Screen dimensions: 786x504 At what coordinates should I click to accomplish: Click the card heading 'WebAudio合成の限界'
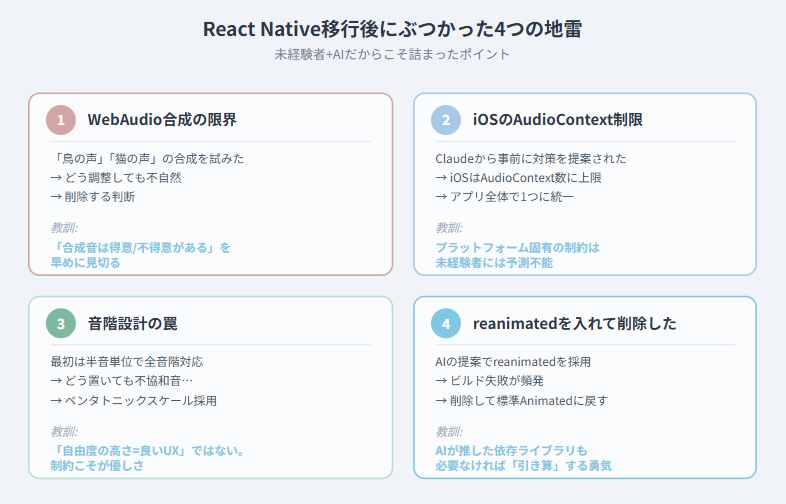coord(162,120)
